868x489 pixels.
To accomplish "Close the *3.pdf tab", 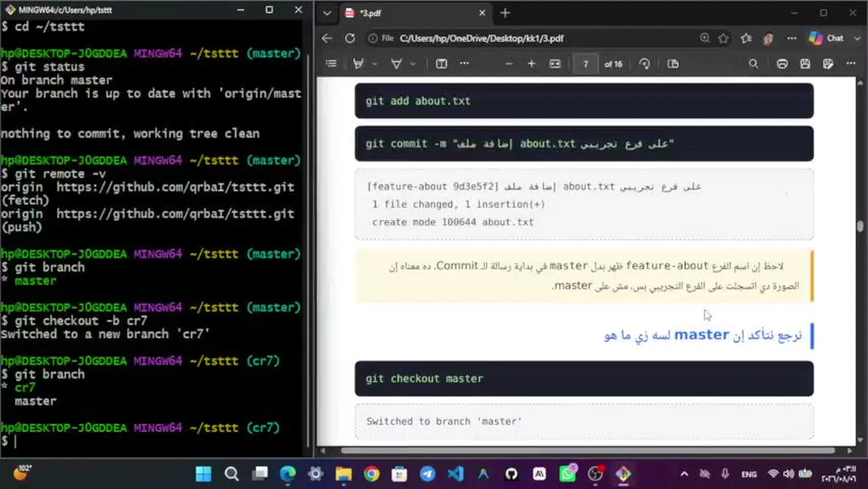I will (482, 13).
